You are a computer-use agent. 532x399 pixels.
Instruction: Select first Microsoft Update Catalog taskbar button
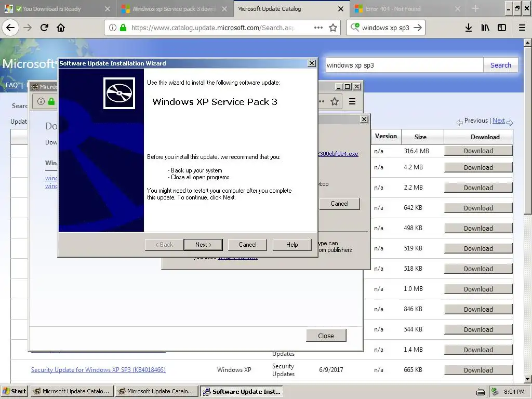click(72, 392)
